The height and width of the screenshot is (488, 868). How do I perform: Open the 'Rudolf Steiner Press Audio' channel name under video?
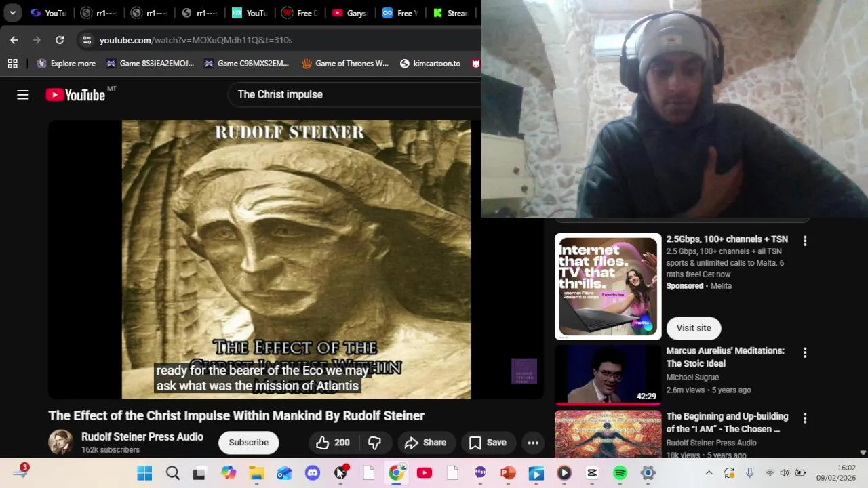[142, 436]
